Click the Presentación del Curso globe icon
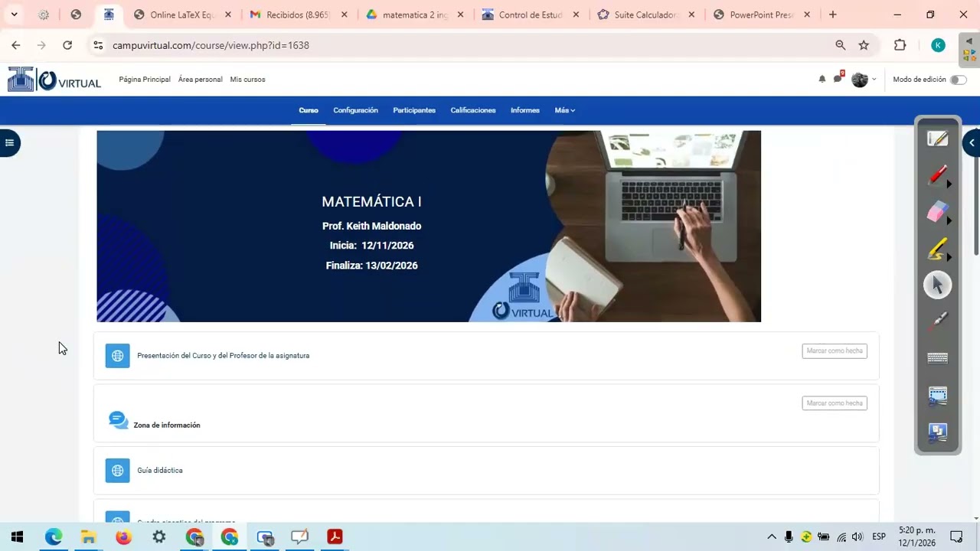 pyautogui.click(x=117, y=356)
